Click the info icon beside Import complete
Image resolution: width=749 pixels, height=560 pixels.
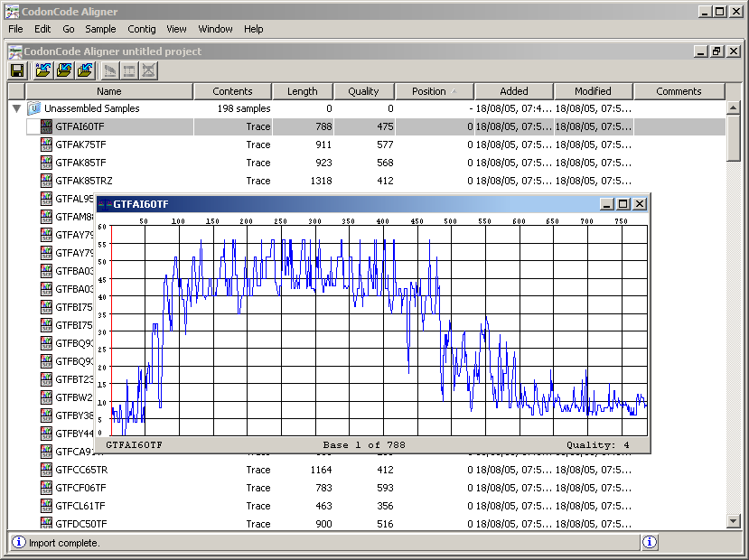(x=18, y=542)
